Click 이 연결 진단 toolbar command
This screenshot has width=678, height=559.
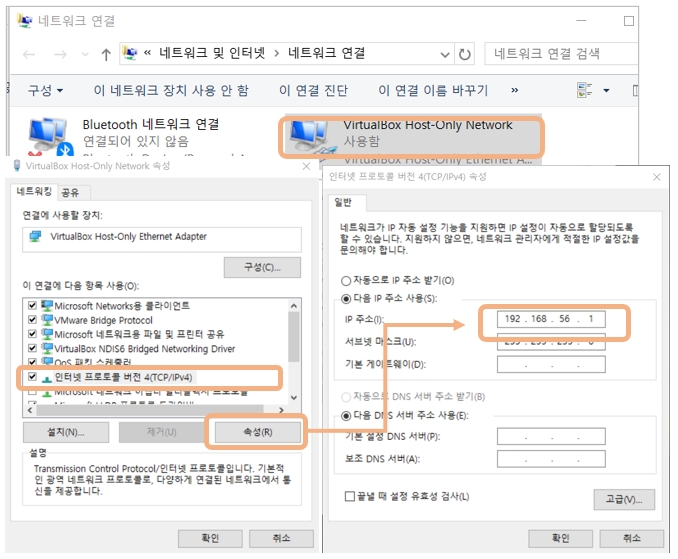click(313, 90)
